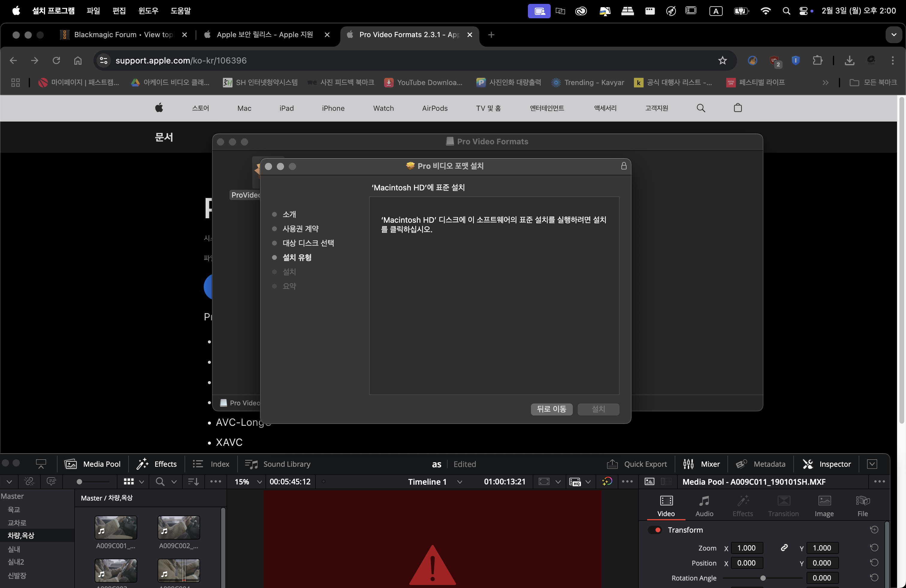
Task: Select the A009C001 clip thumbnail
Action: 116,527
